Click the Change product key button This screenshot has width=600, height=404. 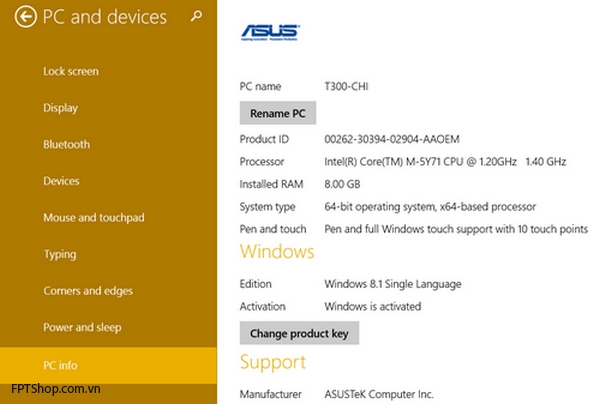coord(299,333)
